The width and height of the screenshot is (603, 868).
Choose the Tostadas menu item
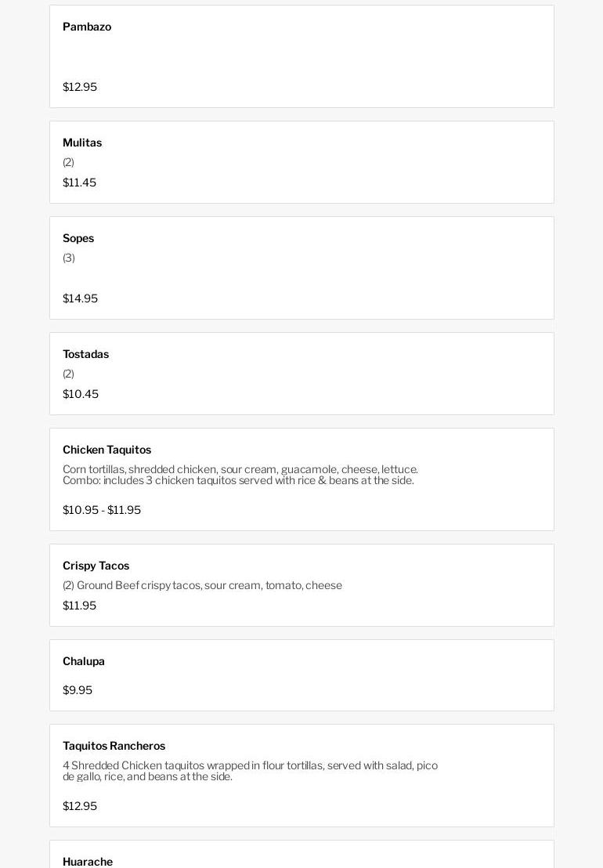[x=86, y=354]
